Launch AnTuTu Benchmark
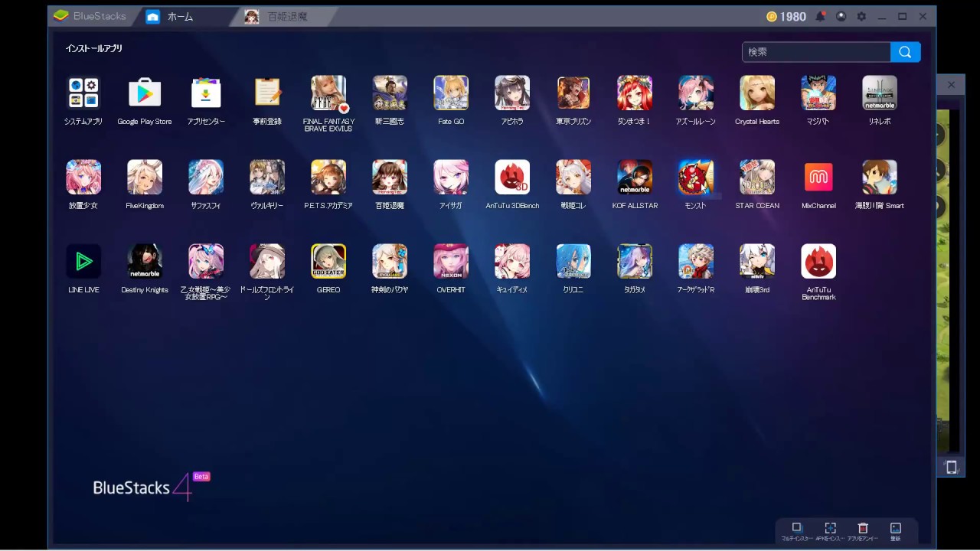The width and height of the screenshot is (980, 551). coord(818,261)
